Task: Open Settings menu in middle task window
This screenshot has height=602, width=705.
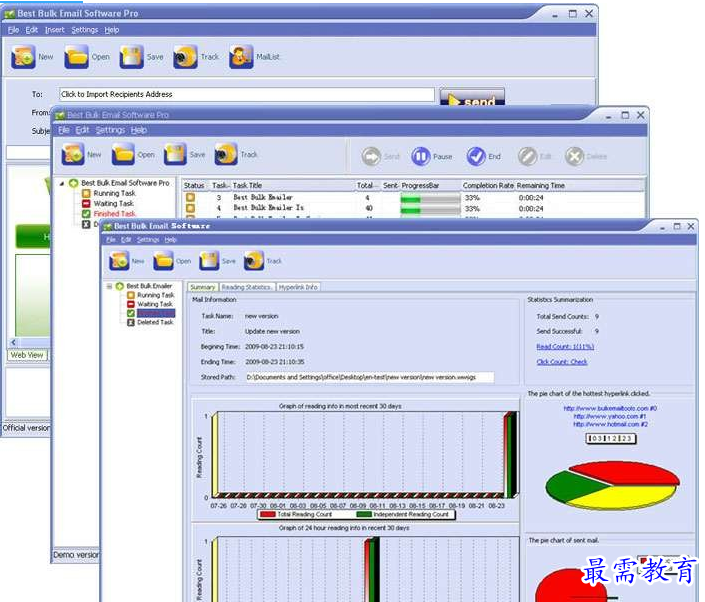Action: (110, 130)
